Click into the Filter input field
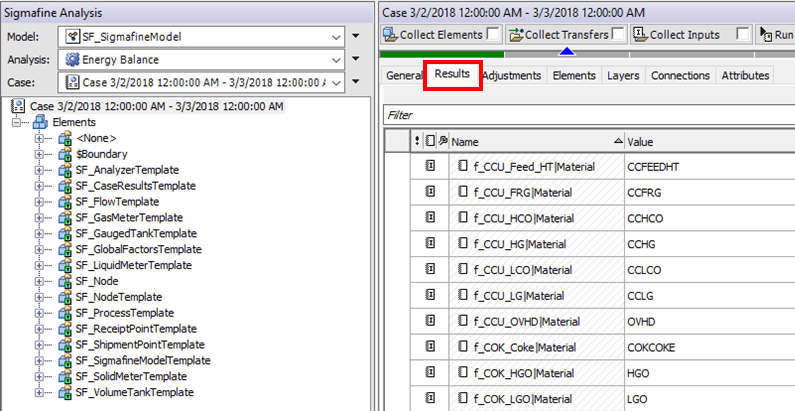Viewport: 795px width, 411px height. click(x=588, y=115)
